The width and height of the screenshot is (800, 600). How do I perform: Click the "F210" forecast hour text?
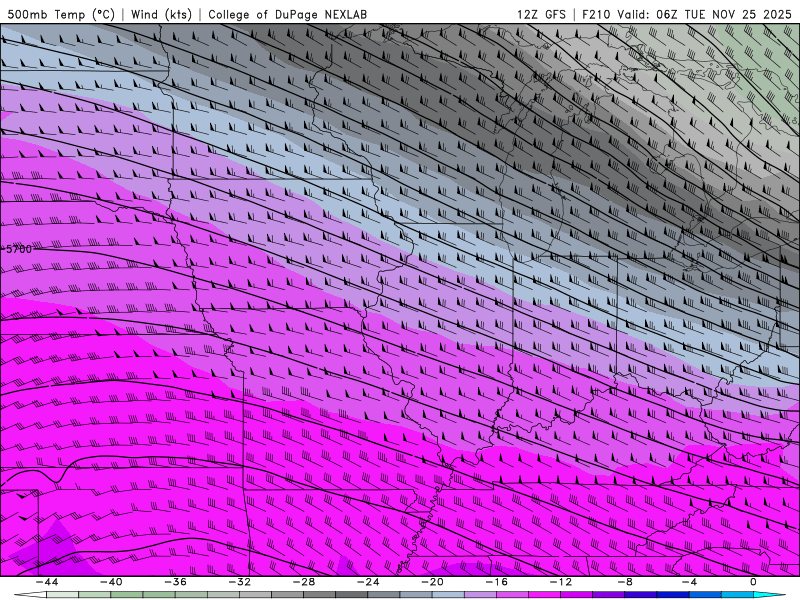(596, 14)
